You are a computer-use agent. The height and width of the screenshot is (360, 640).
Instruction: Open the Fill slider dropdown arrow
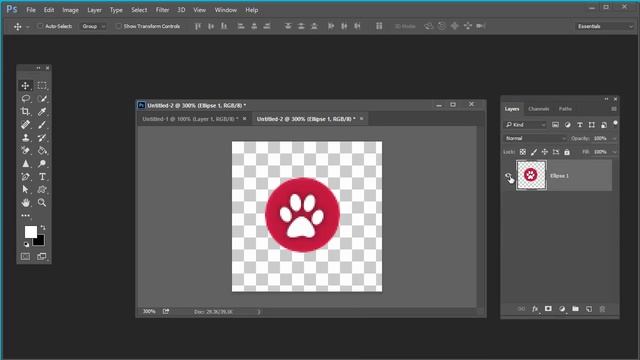pos(614,152)
